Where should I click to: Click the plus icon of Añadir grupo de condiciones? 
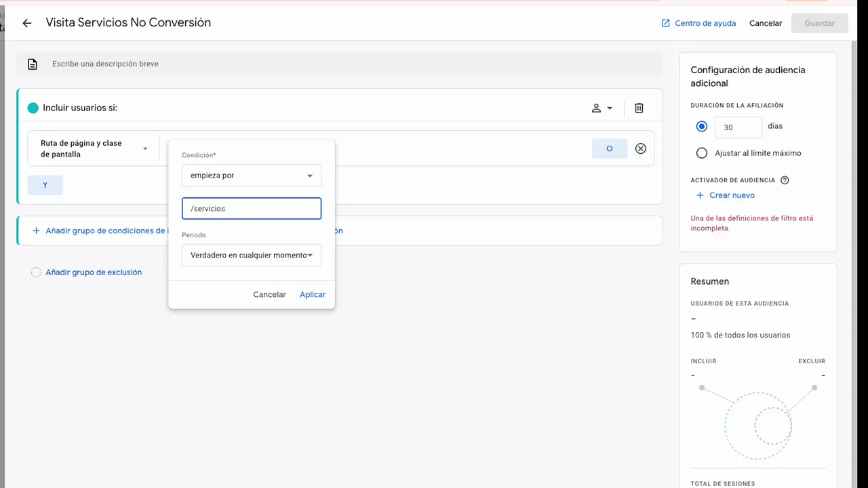pyautogui.click(x=36, y=230)
